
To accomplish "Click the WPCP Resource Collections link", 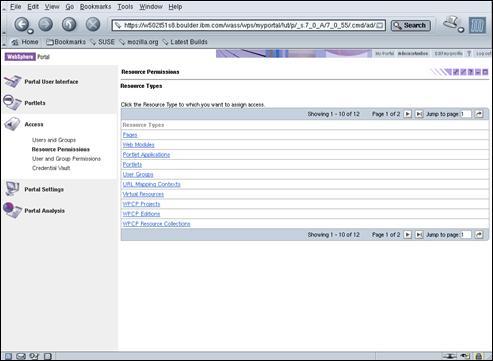I will 156,224.
